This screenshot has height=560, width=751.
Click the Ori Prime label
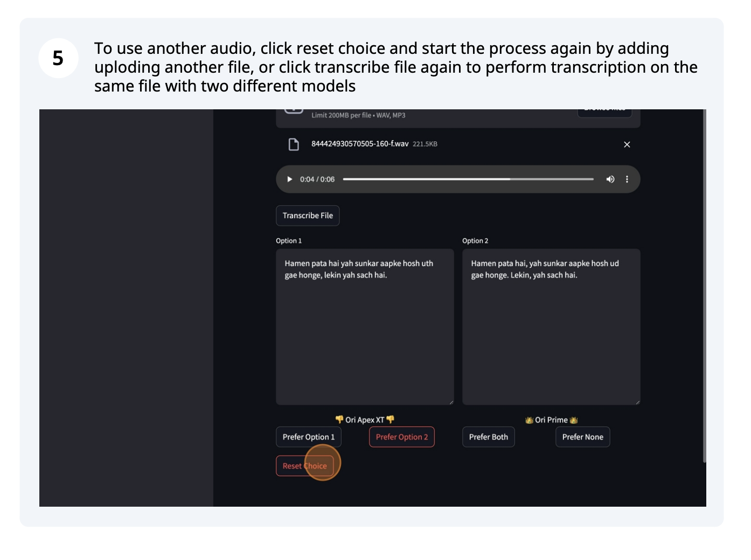pyautogui.click(x=551, y=419)
